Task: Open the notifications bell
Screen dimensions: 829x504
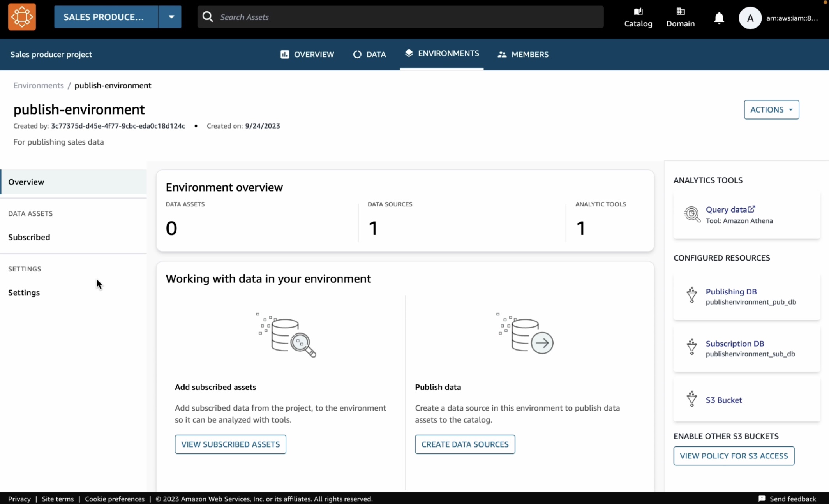Action: pos(719,18)
